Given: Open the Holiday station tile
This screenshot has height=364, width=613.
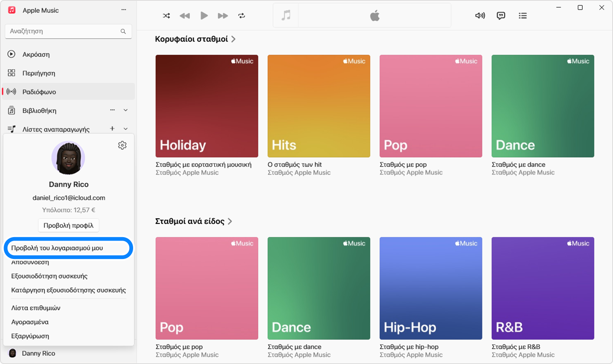Looking at the screenshot, I should [207, 106].
